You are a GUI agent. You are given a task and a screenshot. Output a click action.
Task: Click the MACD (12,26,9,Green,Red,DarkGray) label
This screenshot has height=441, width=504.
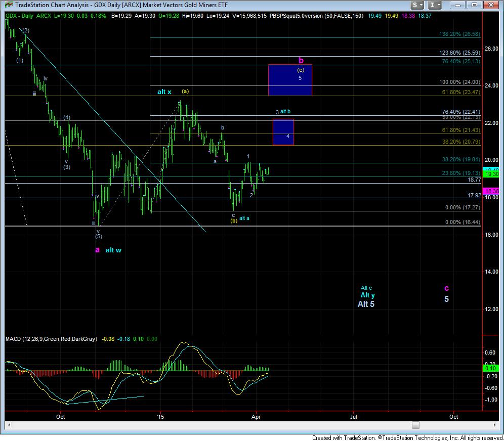(52, 339)
